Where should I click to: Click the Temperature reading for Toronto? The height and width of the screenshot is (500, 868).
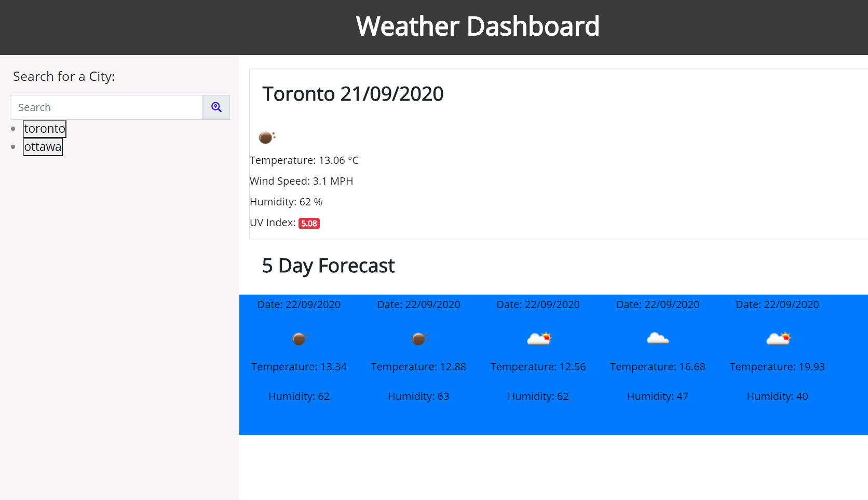coord(304,160)
